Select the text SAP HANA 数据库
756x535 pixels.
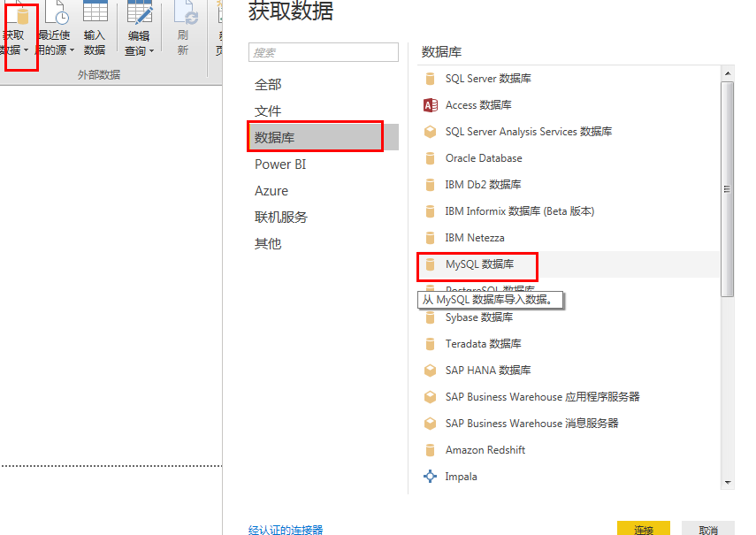pyautogui.click(x=488, y=371)
